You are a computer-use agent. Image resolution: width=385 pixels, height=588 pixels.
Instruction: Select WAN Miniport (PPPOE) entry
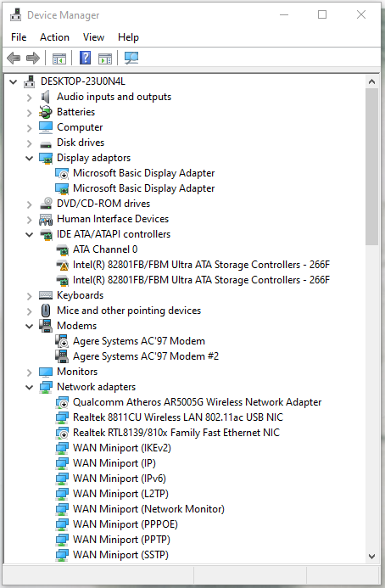click(x=126, y=524)
